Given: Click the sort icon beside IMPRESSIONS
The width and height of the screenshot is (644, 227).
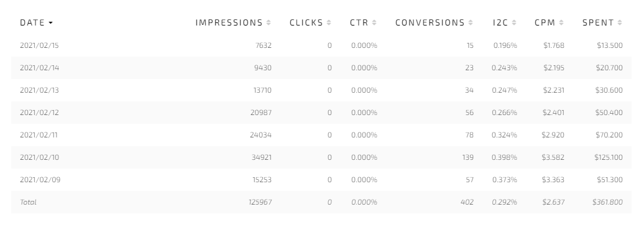Looking at the screenshot, I should (268, 22).
